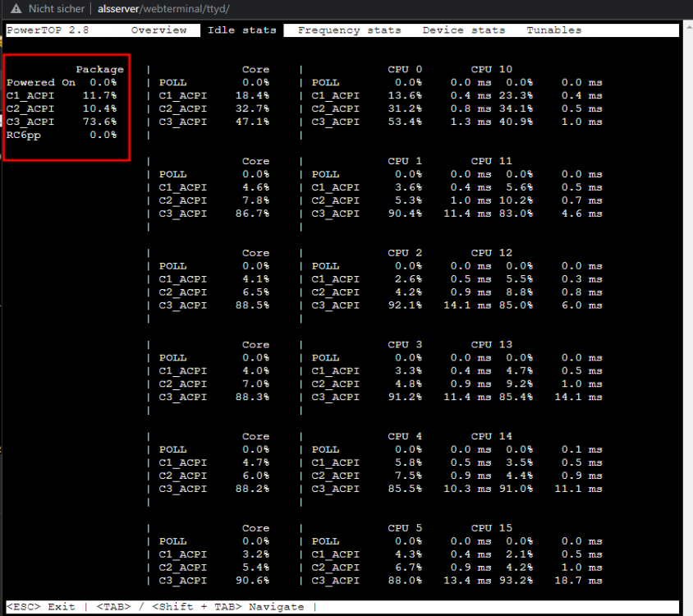
Task: Select CPU 4 C3_ACPI value 85.5%
Action: click(405, 489)
